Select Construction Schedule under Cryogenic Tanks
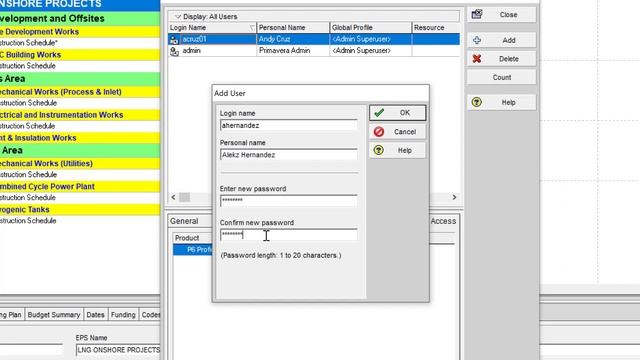This screenshot has width=640, height=360. [80, 221]
